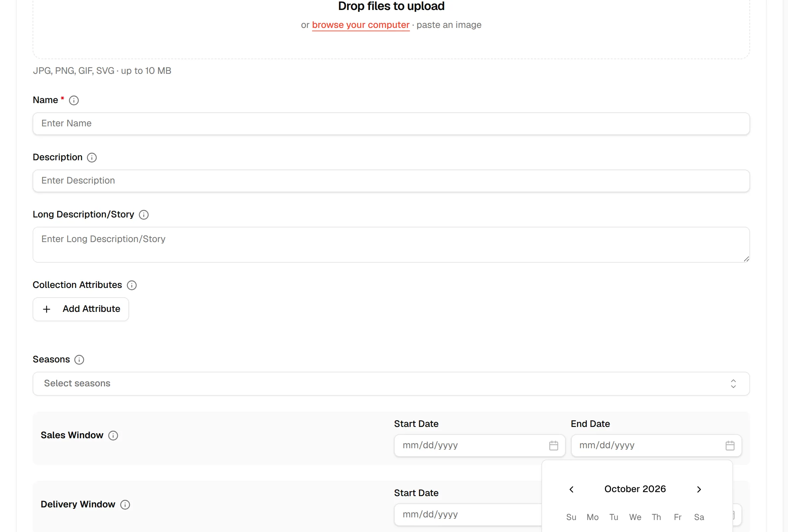
Task: Click Sales Window End Date field
Action: tap(656, 446)
